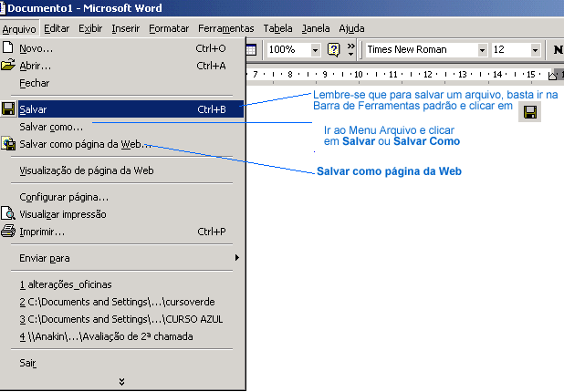This screenshot has height=392, width=564.
Task: Choose Imprimir... from the menu
Action: (122, 232)
